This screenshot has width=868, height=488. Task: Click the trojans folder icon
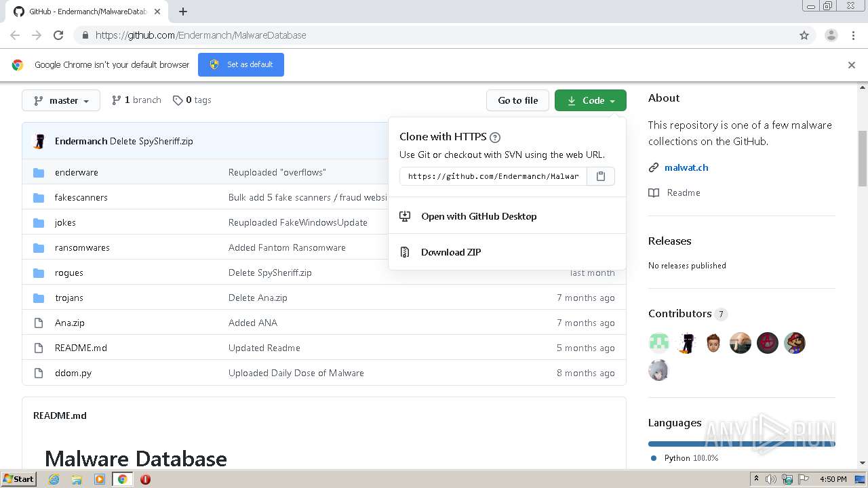point(39,298)
